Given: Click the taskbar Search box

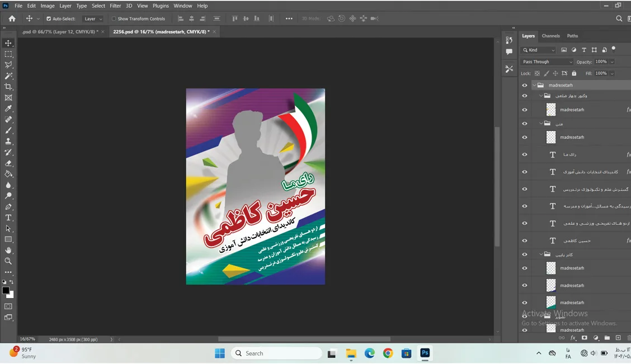Looking at the screenshot, I should click(276, 353).
